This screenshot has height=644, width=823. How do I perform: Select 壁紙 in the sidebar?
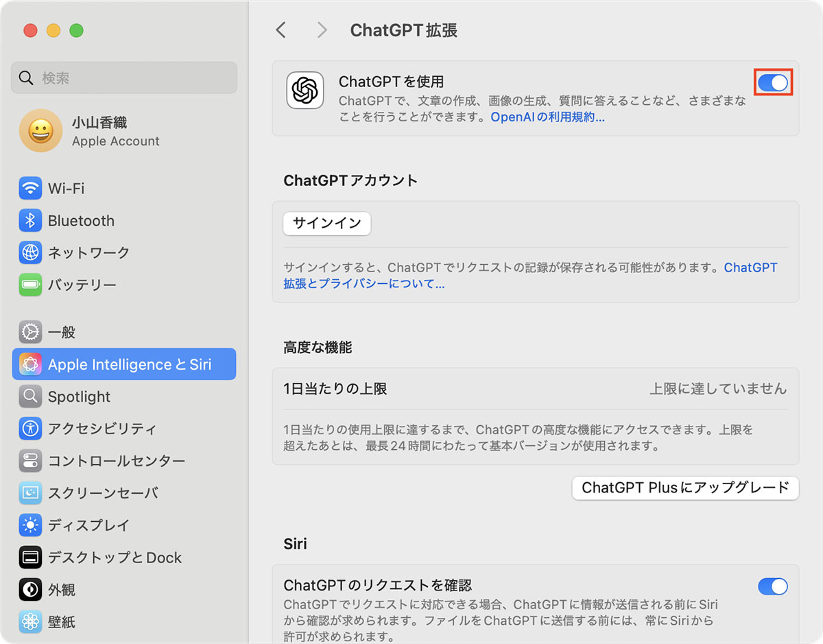pyautogui.click(x=124, y=622)
